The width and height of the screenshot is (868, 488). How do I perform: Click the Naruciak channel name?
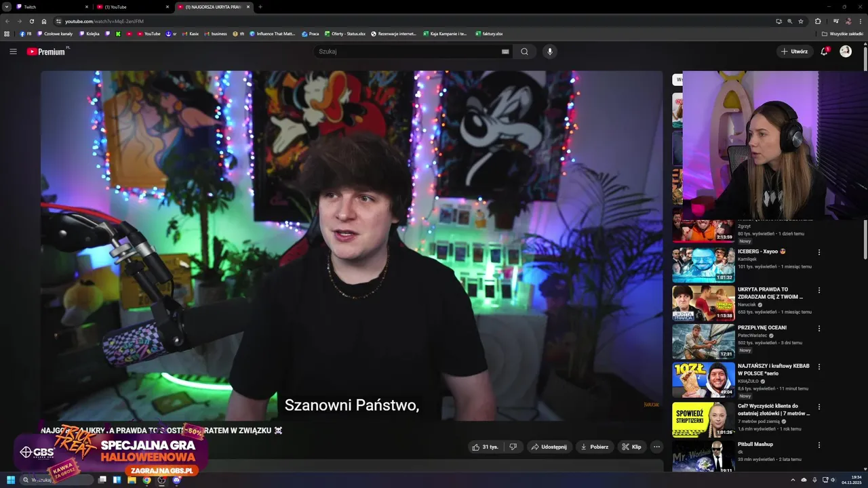[747, 304]
